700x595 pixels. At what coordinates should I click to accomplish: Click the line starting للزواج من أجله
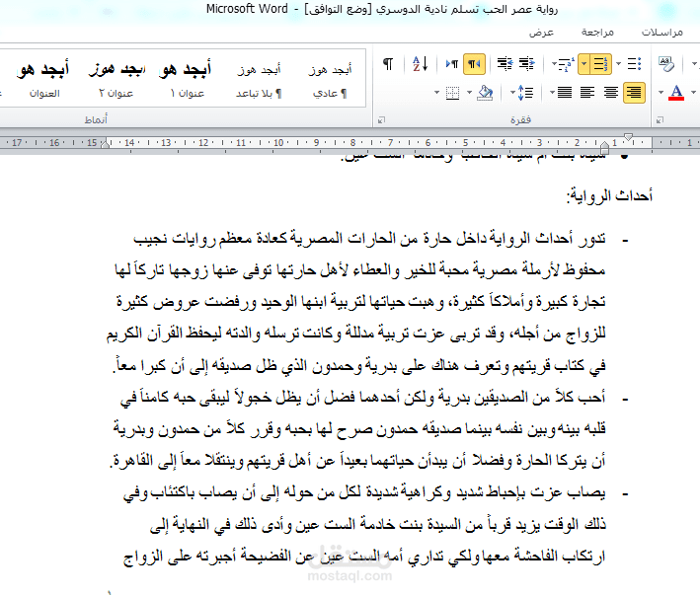tap(355, 334)
